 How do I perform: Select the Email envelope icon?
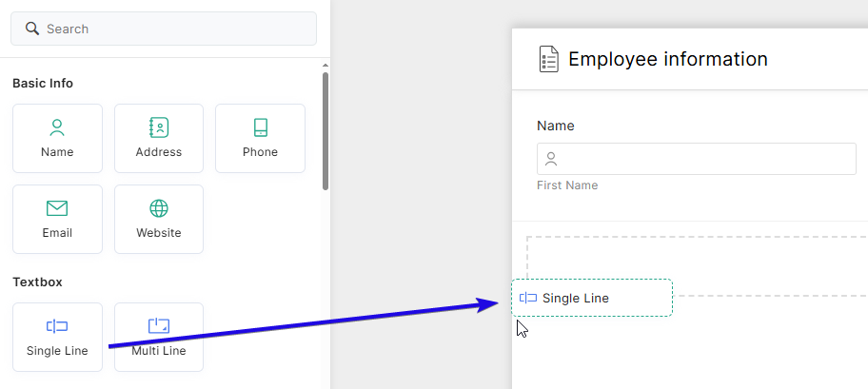point(57,208)
